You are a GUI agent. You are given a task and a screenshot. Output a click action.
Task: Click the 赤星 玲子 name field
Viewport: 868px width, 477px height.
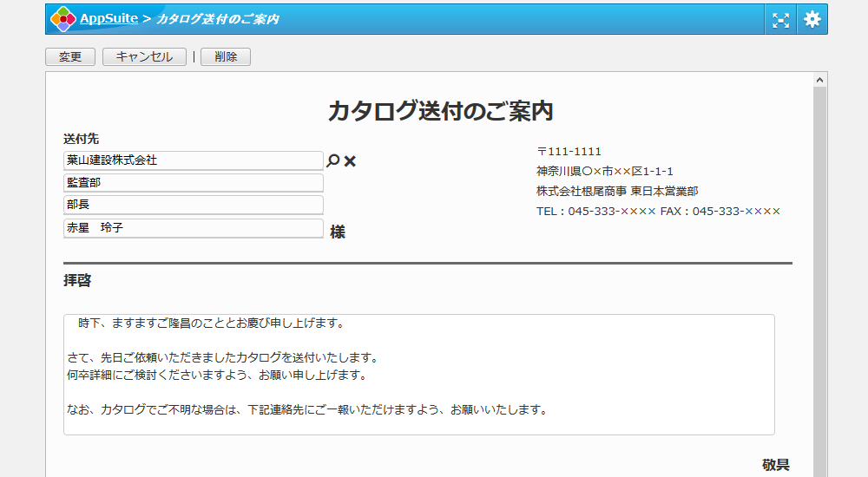coord(193,228)
